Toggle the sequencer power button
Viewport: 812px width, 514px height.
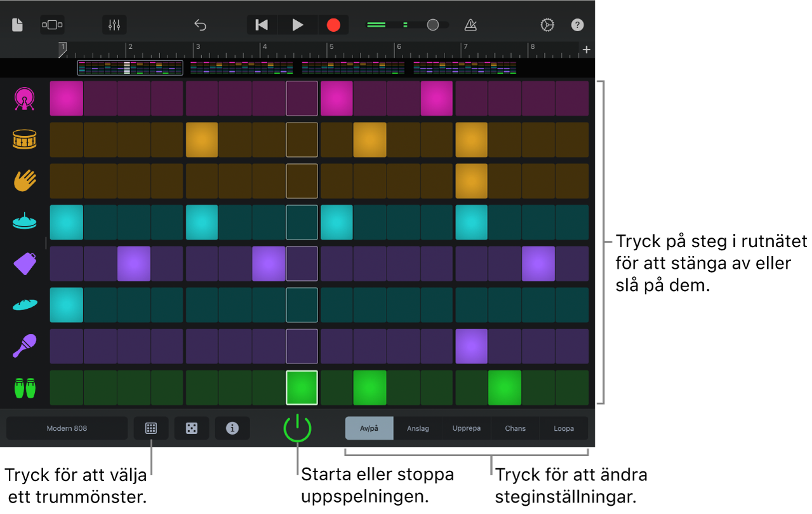click(298, 428)
